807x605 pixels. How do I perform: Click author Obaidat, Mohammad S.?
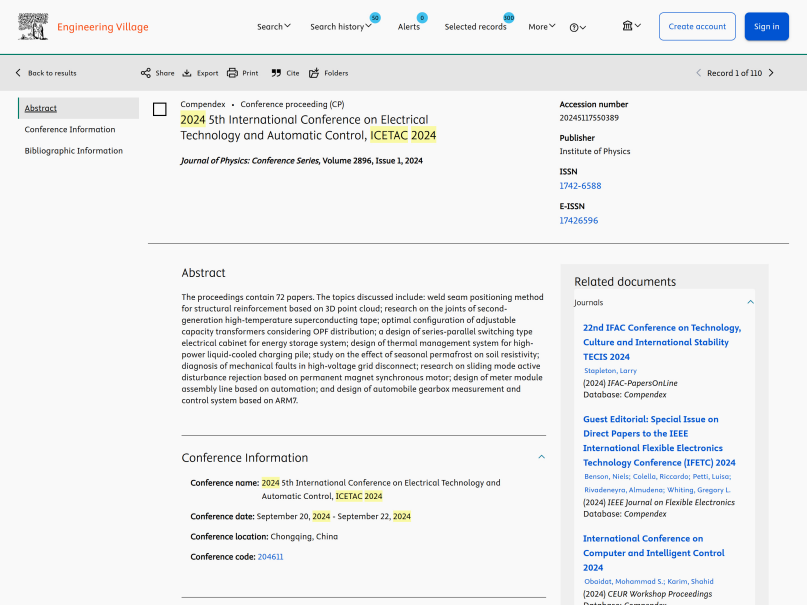point(625,581)
